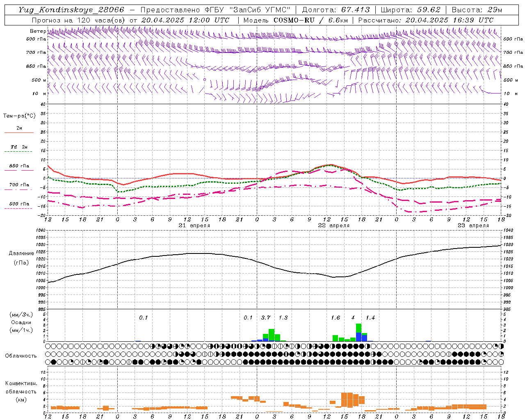Click the Ветер wind panel label
Viewport: 525px width, 420px height.
(38, 31)
